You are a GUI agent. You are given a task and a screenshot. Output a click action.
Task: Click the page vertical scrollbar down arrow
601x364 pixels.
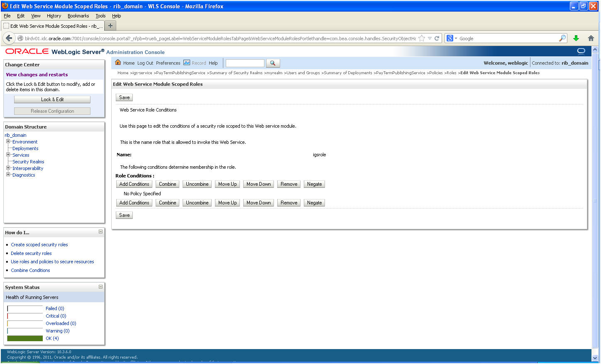tap(595, 358)
